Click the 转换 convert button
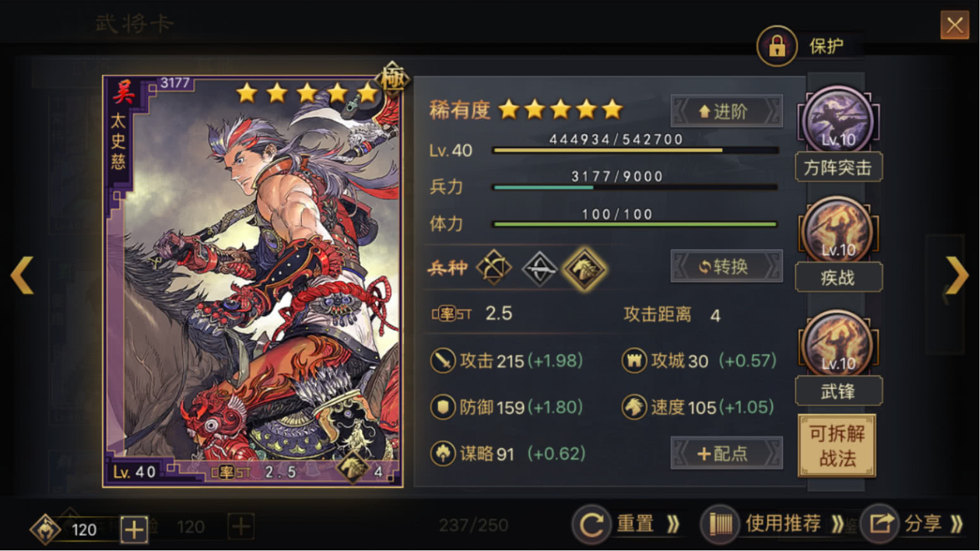The image size is (980, 551). coord(726,266)
